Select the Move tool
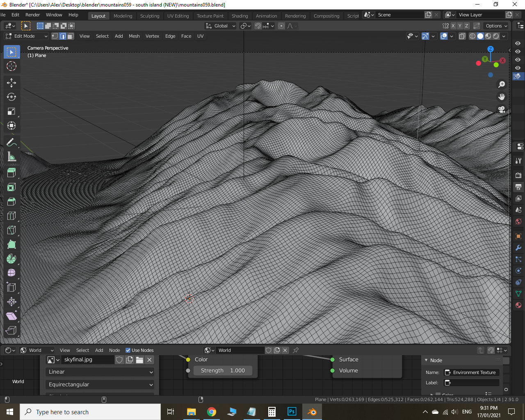Viewport: 525px width, 420px height. [11, 82]
